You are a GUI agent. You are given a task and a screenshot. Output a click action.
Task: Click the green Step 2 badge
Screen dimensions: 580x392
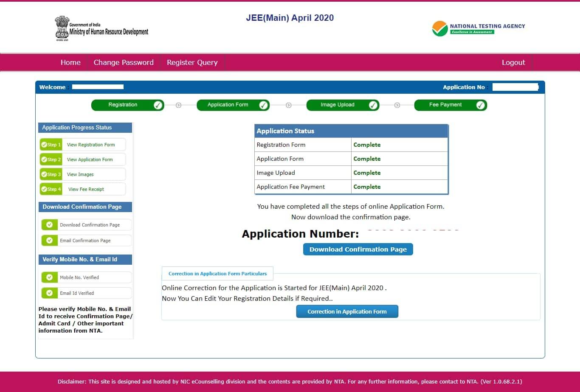click(51, 160)
